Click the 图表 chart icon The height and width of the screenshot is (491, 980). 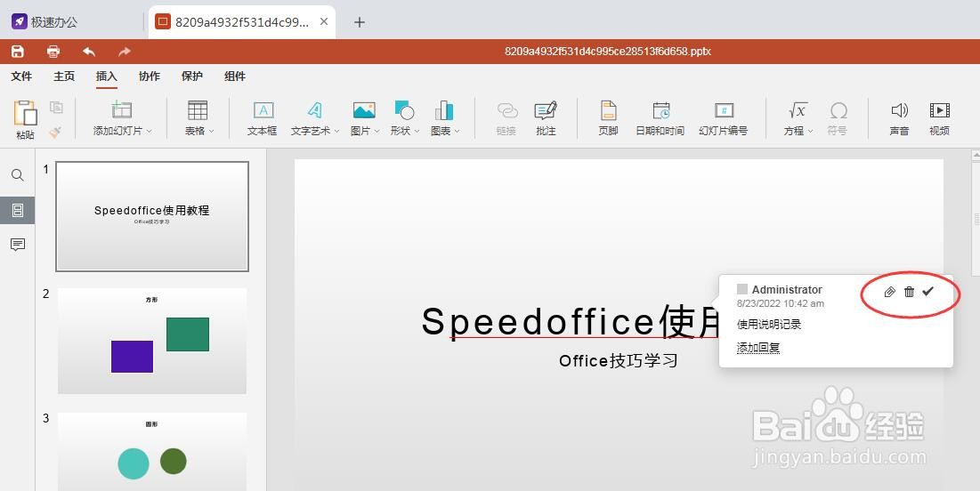(444, 110)
